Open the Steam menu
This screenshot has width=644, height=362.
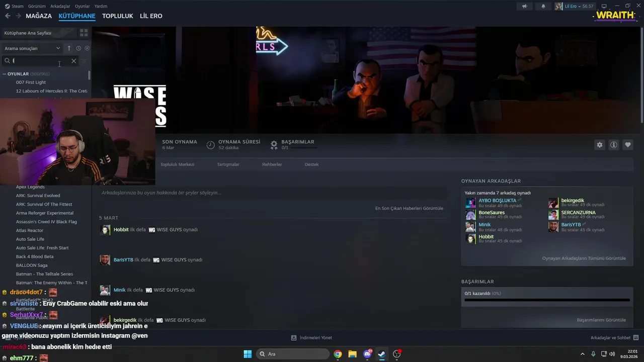pyautogui.click(x=14, y=6)
